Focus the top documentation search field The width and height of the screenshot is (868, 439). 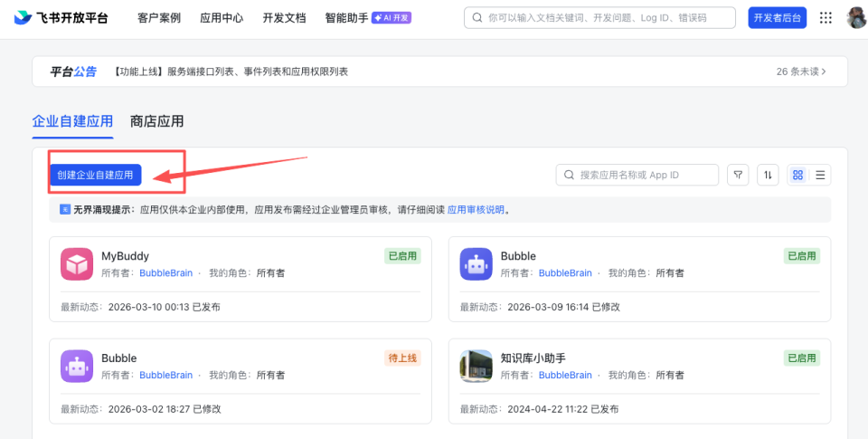click(x=599, y=18)
